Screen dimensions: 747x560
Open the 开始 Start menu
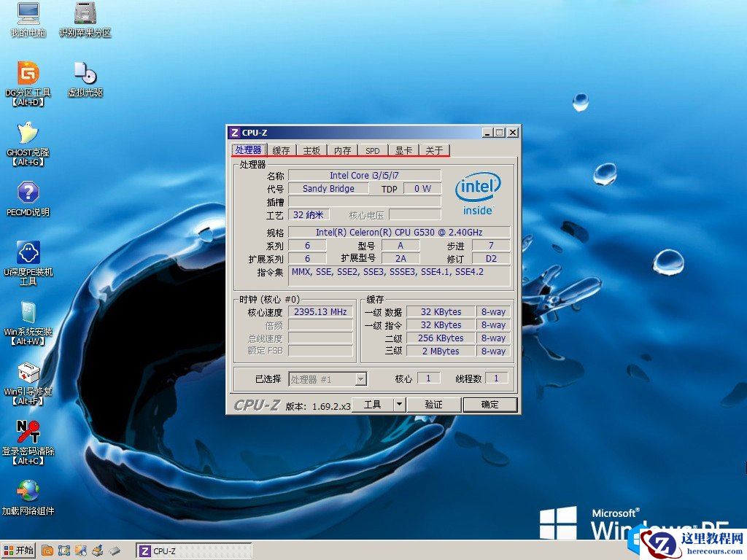tap(19, 551)
